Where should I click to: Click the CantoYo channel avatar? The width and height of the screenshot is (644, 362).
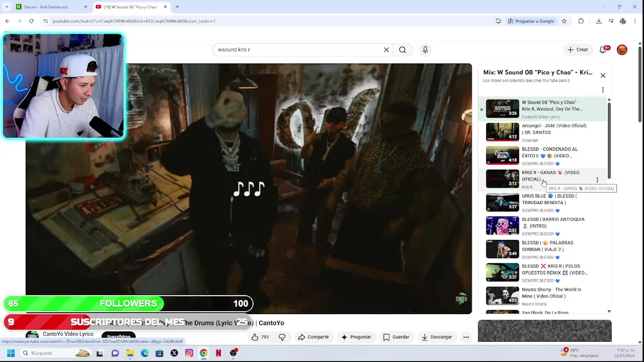coord(32,336)
